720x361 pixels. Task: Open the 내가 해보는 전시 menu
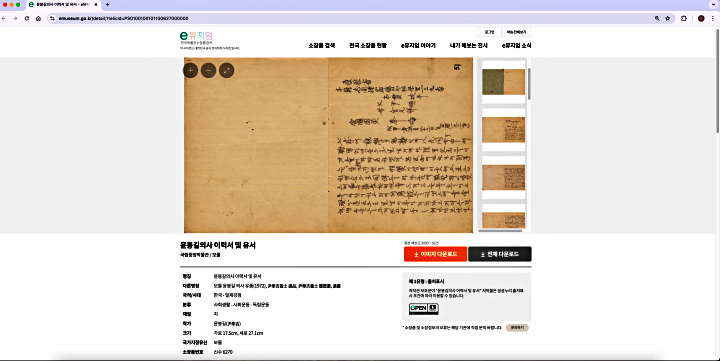pyautogui.click(x=468, y=45)
